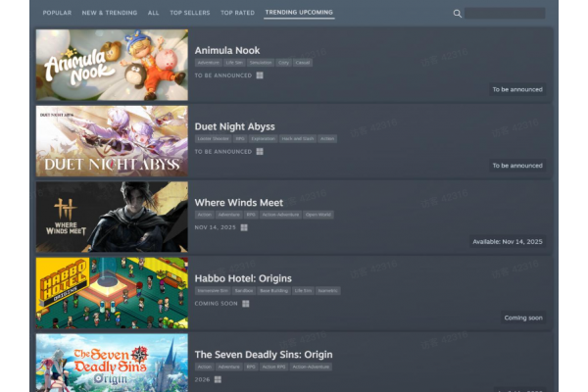Click the 'NOV 14, 2025' release date text

[x=216, y=227]
